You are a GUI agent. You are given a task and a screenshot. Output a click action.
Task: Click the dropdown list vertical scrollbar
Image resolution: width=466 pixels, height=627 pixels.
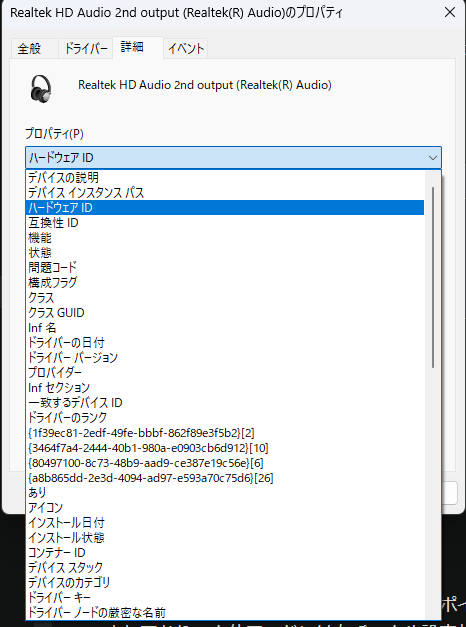click(433, 277)
